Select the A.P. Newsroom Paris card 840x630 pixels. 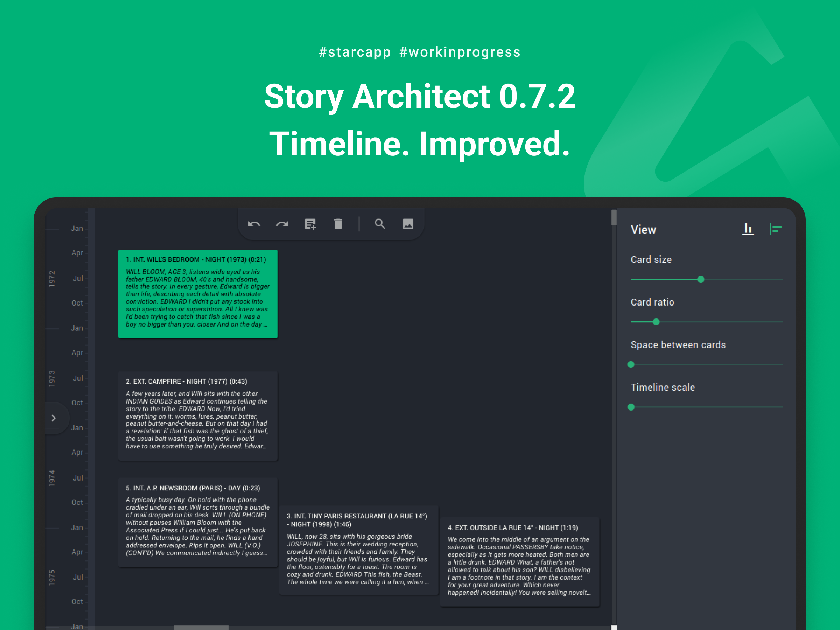click(197, 522)
